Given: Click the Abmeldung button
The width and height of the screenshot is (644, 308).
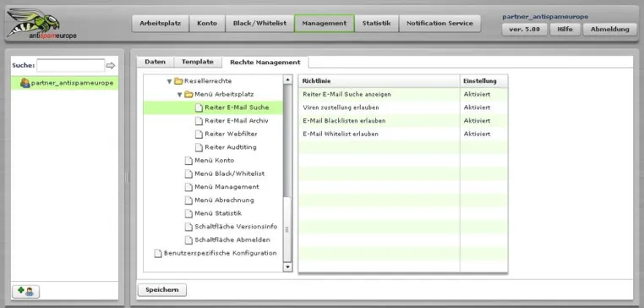Looking at the screenshot, I should coord(610,30).
